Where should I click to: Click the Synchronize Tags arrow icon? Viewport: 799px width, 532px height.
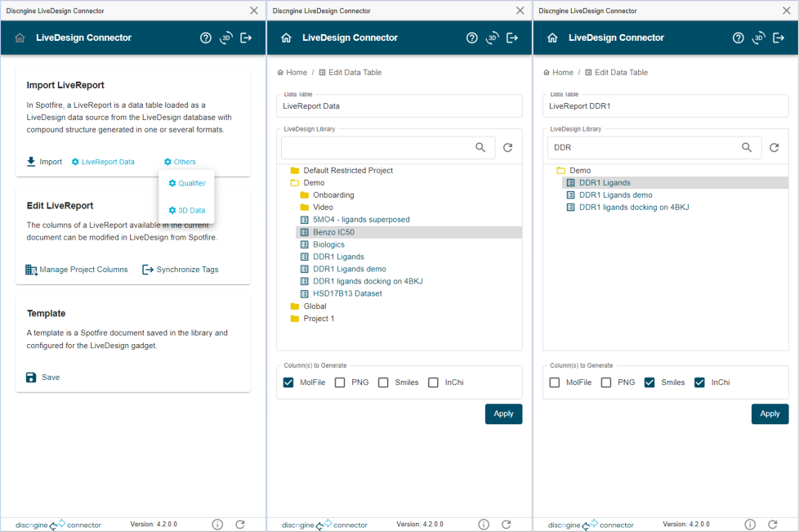148,270
